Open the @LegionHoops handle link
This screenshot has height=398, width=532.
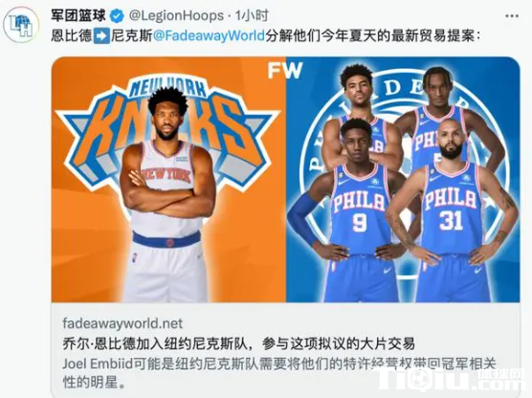[176, 15]
